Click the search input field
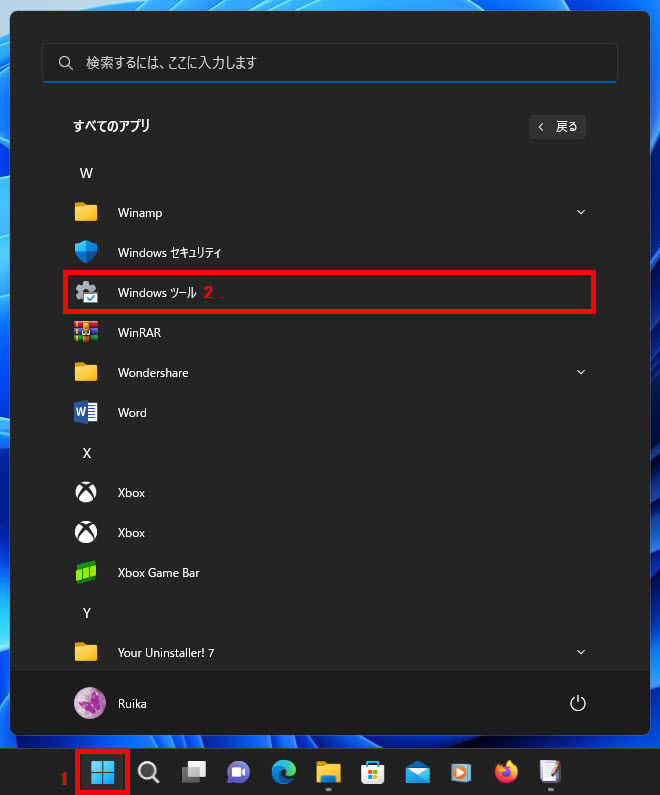Image resolution: width=660 pixels, height=795 pixels. [x=330, y=63]
